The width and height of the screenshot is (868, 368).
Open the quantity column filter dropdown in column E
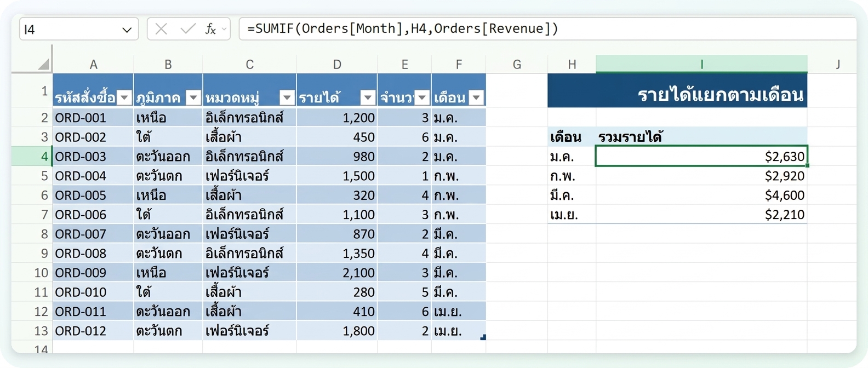[x=422, y=98]
